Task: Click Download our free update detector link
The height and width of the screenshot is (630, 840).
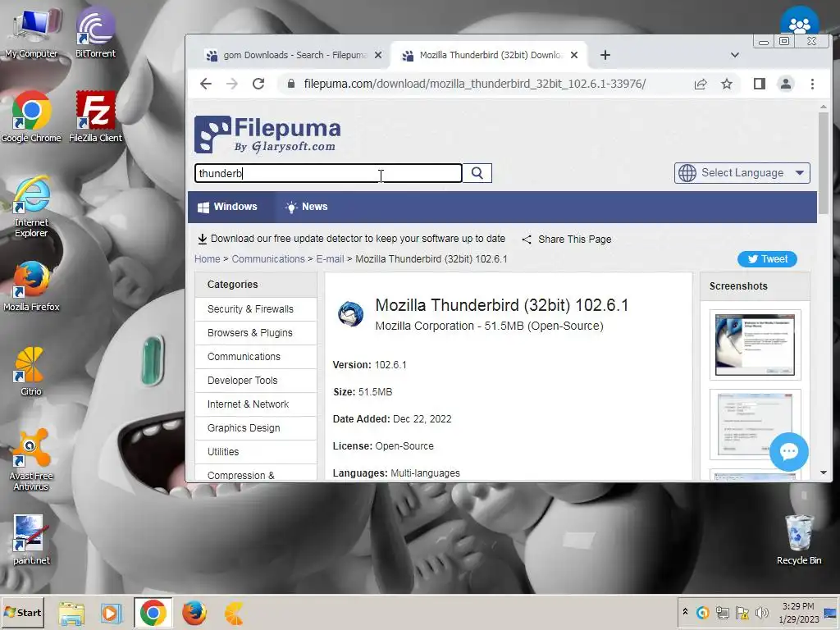Action: coord(351,239)
